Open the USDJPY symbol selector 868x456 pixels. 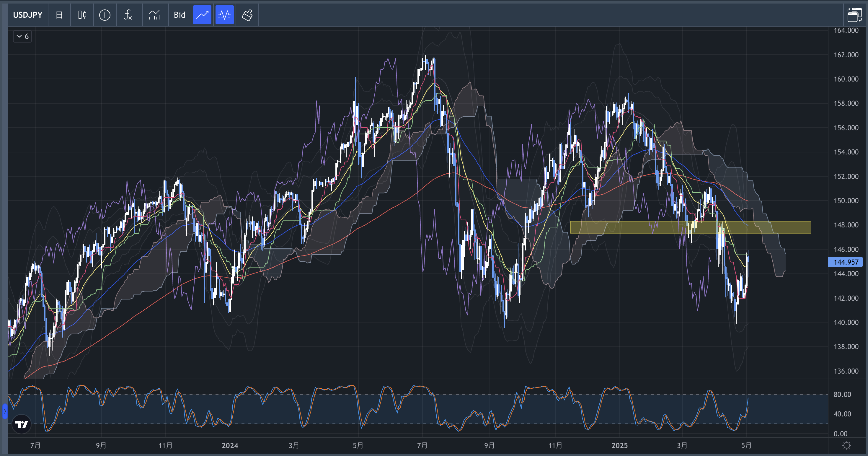(28, 15)
